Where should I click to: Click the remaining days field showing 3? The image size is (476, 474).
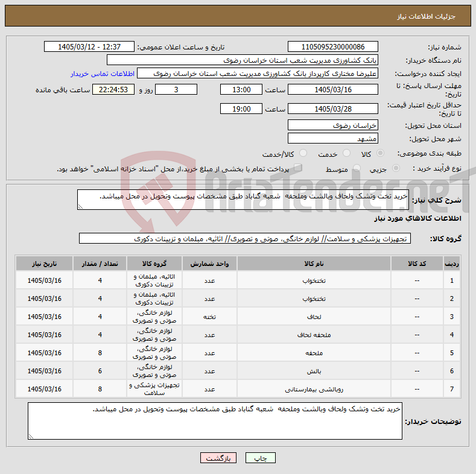pos(176,89)
